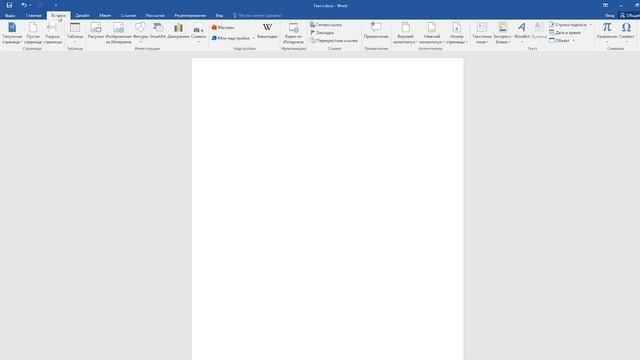Open the Верхний колонтитул header menu

point(405,33)
